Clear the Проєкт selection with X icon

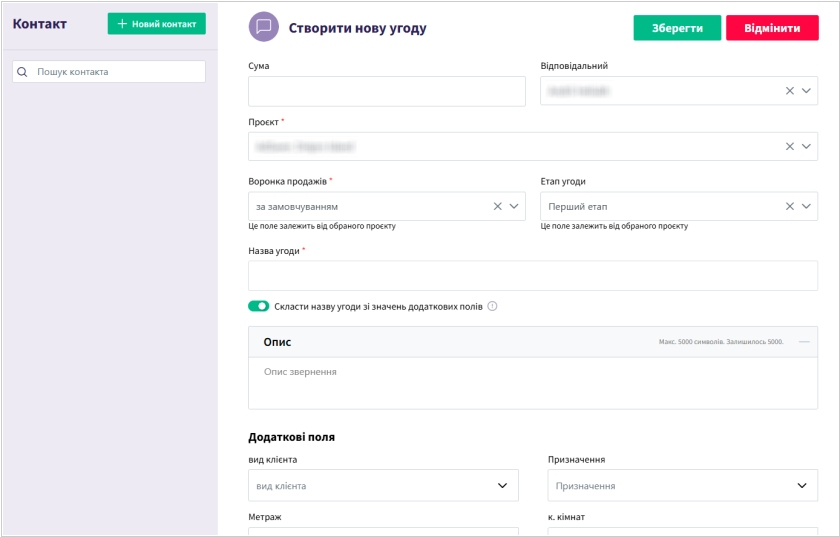(x=790, y=146)
